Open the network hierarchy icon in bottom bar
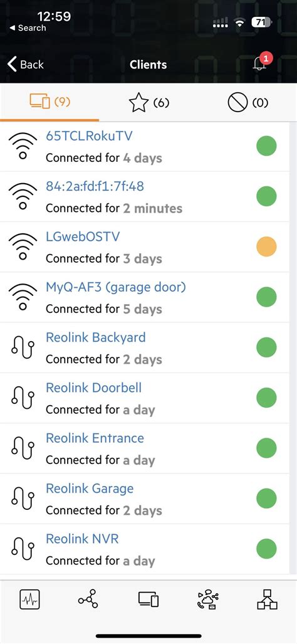This screenshot has height=644, width=297. coord(267,599)
